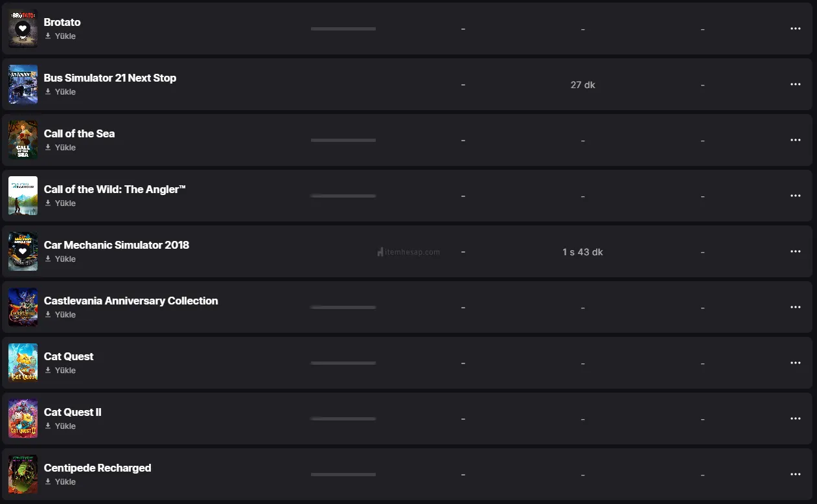Expand options for Call of the Wild: The Angler
817x504 pixels.
coord(796,196)
